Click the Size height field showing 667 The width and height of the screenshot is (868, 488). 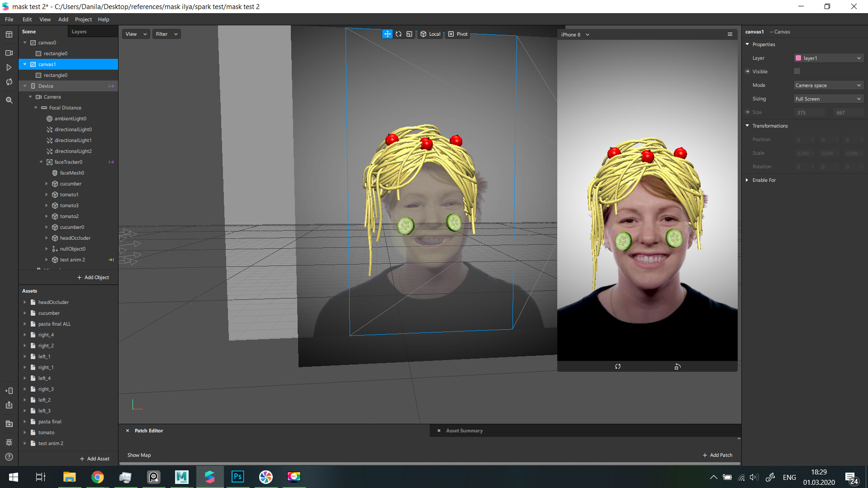point(849,112)
